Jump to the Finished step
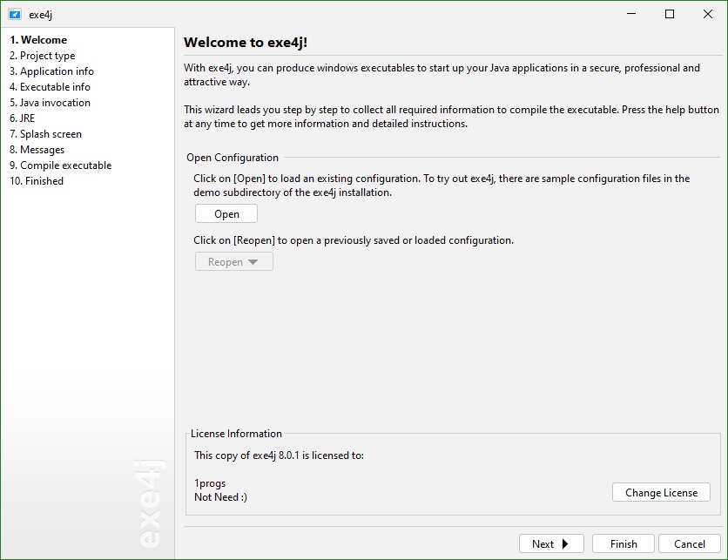Viewport: 728px width, 560px height. (x=37, y=181)
